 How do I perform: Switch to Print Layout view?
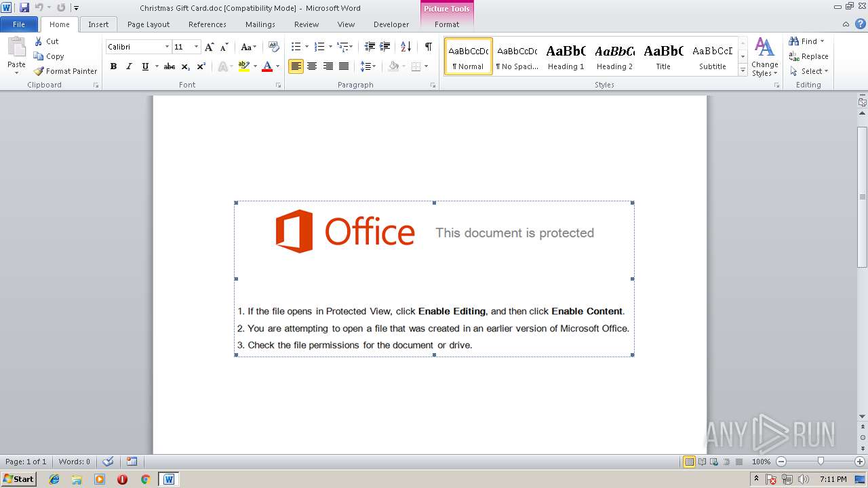[689, 462]
